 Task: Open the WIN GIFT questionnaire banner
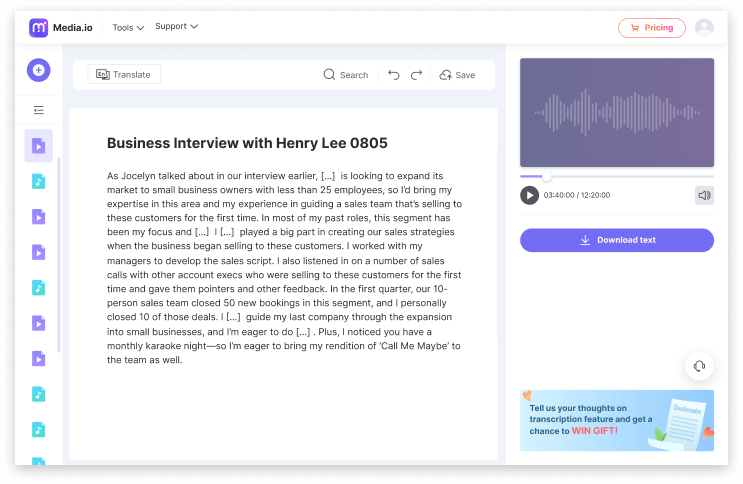[616, 420]
